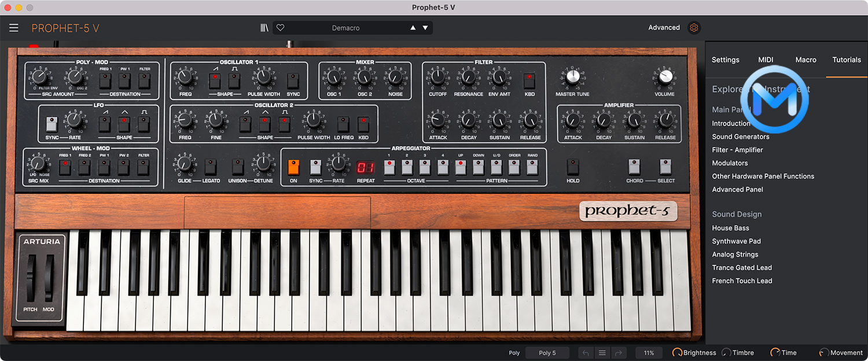Open the history list icon between undo and redo

pos(602,352)
